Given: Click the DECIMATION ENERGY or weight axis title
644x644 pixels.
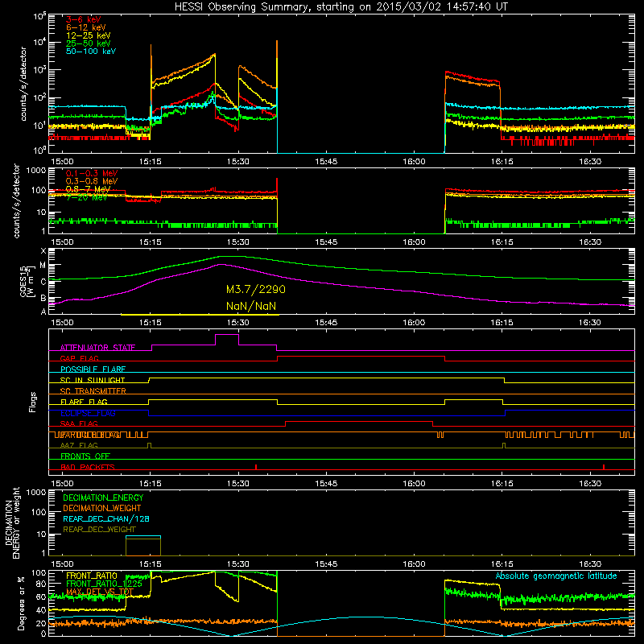Looking at the screenshot, I should pos(12,522).
